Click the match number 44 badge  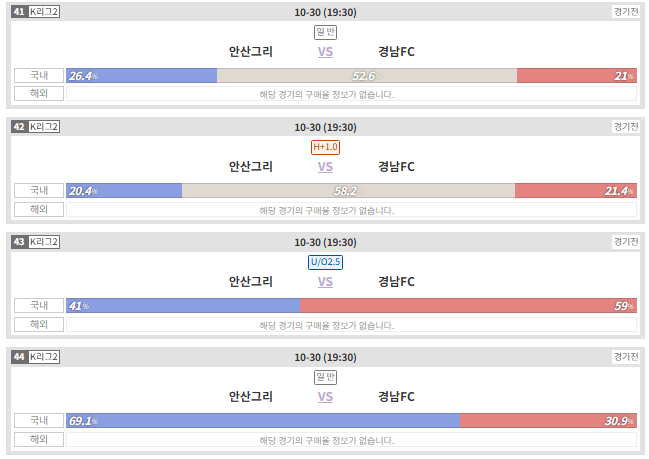(19, 357)
